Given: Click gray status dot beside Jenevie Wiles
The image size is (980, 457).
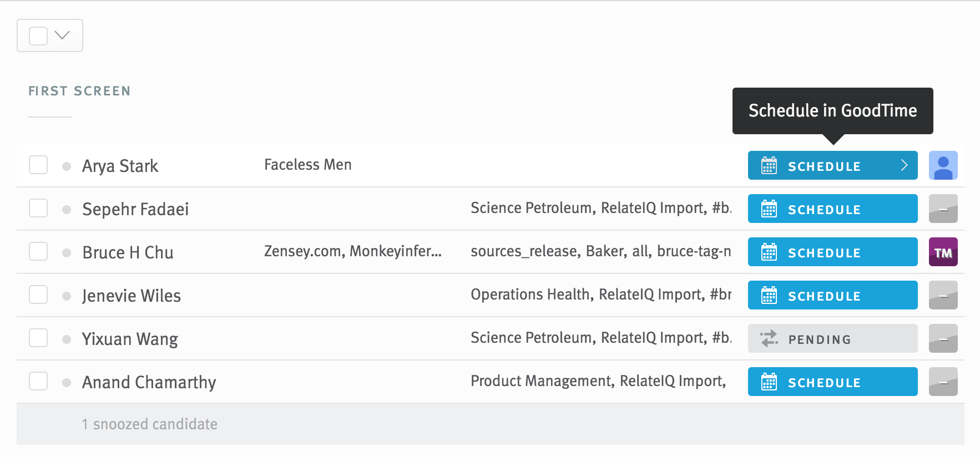Looking at the screenshot, I should [x=67, y=296].
